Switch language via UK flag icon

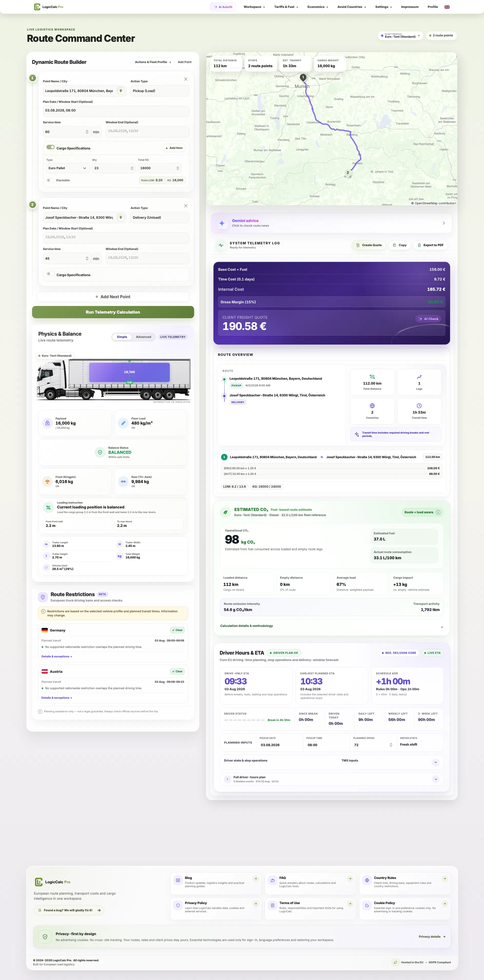point(447,7)
